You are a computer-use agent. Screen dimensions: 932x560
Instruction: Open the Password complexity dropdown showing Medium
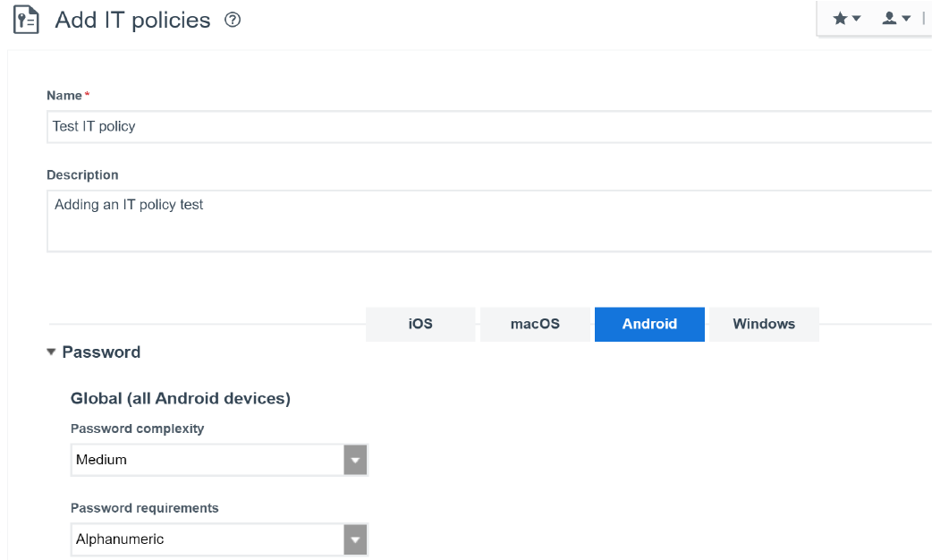tap(208, 460)
